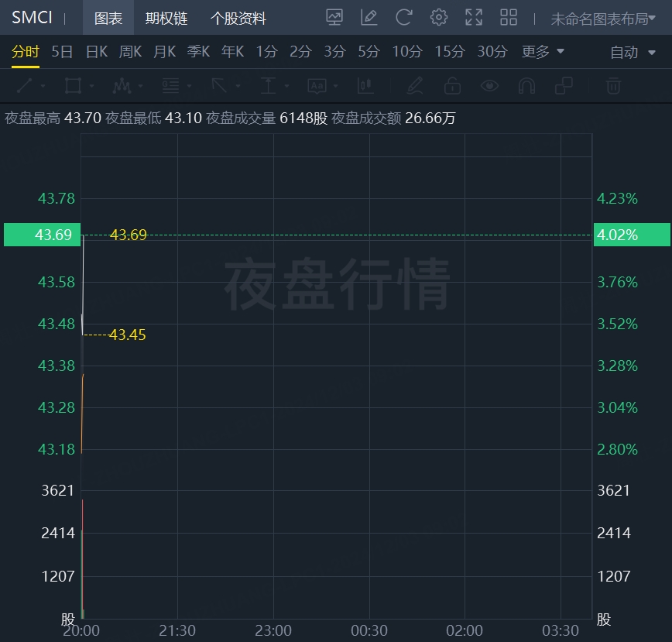Click the 夜盘最低 43.10 value

coord(183,118)
